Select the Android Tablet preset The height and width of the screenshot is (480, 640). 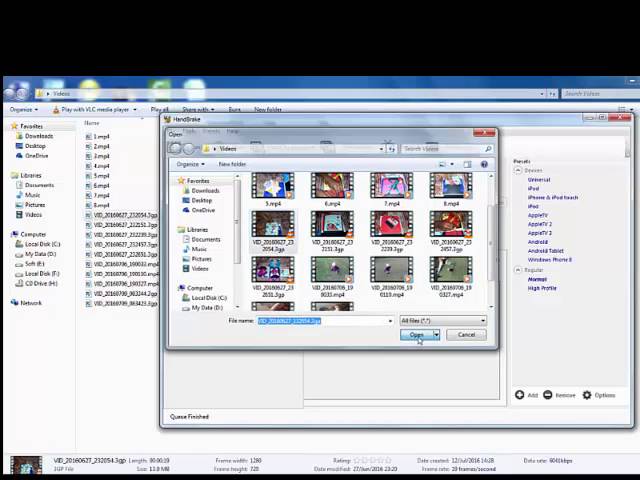click(x=545, y=251)
